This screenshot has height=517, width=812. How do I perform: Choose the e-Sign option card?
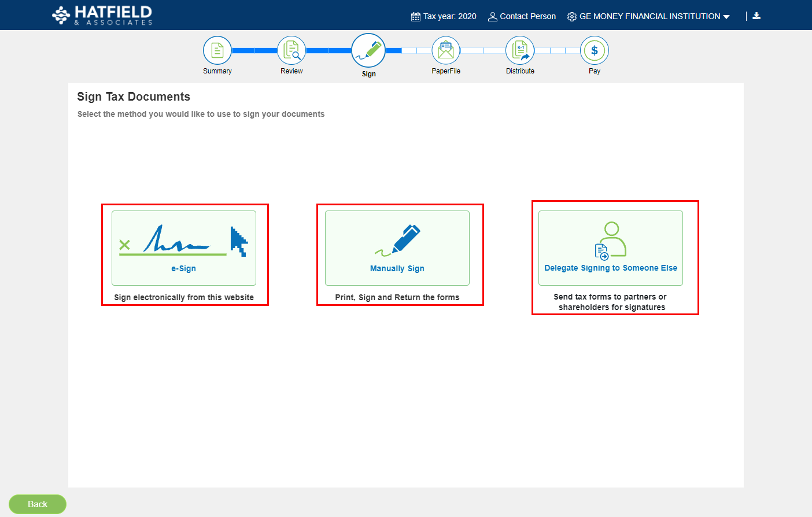tap(184, 248)
